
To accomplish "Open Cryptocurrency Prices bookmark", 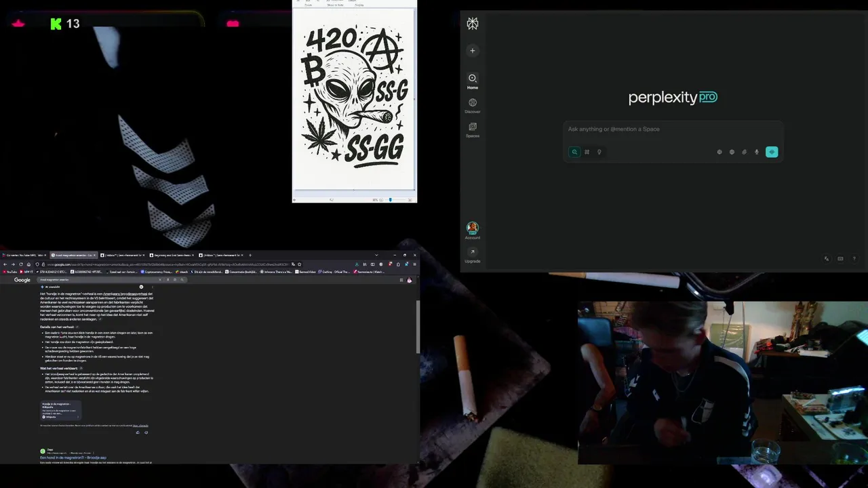I will pyautogui.click(x=157, y=272).
